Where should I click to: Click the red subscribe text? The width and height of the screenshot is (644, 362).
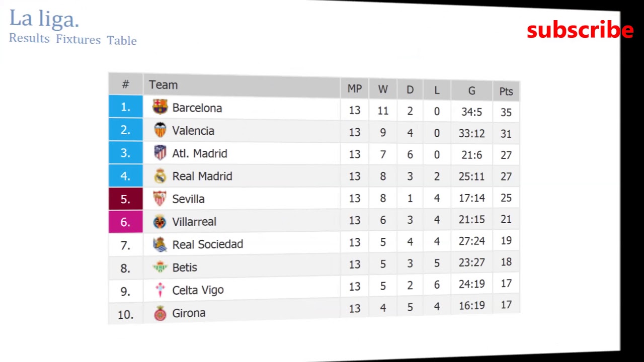580,30
